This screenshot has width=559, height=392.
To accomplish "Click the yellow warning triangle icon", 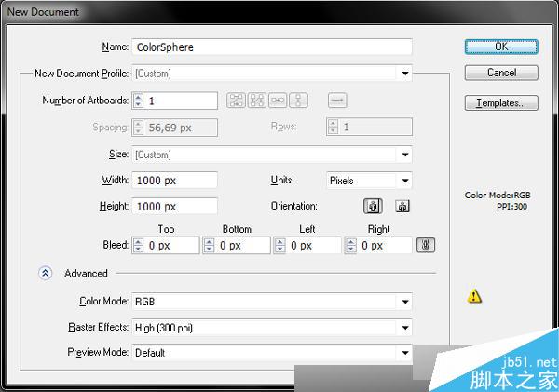I will click(x=474, y=296).
